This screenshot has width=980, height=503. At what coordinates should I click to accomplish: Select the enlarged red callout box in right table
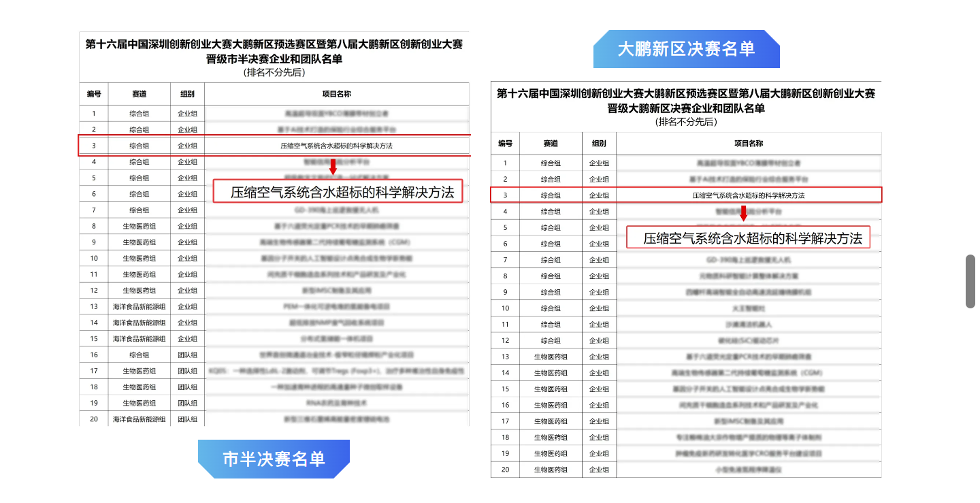tap(748, 238)
